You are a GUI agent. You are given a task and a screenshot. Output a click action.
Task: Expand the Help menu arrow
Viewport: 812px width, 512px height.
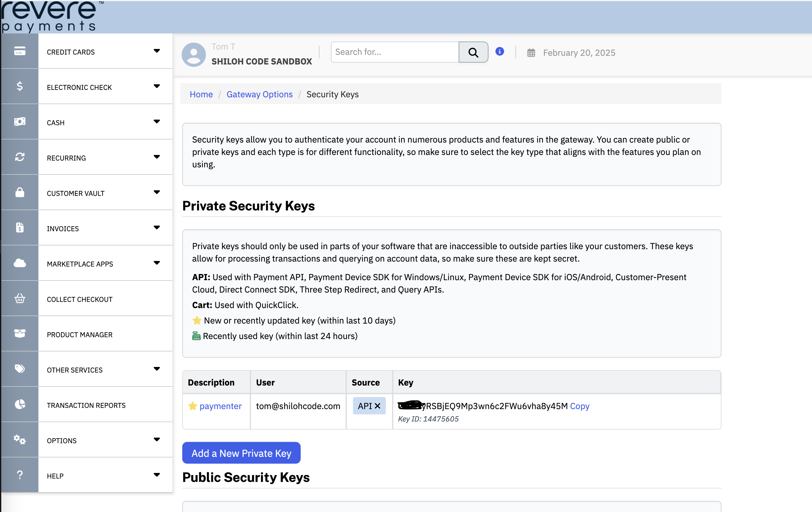157,475
